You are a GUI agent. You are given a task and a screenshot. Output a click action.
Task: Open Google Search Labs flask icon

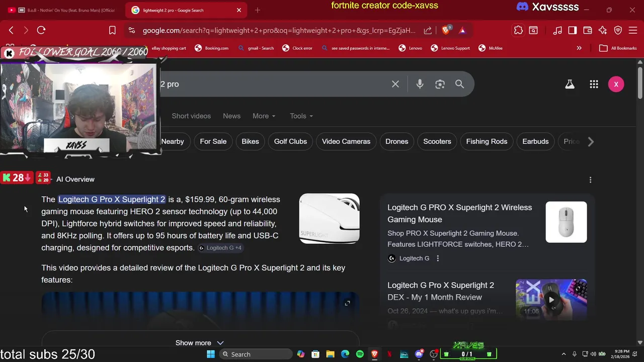coord(570,84)
